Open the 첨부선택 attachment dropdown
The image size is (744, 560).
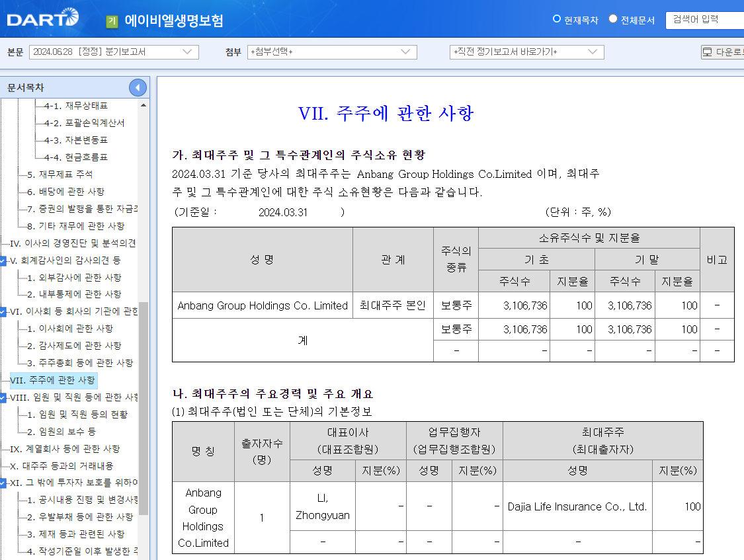[x=332, y=52]
